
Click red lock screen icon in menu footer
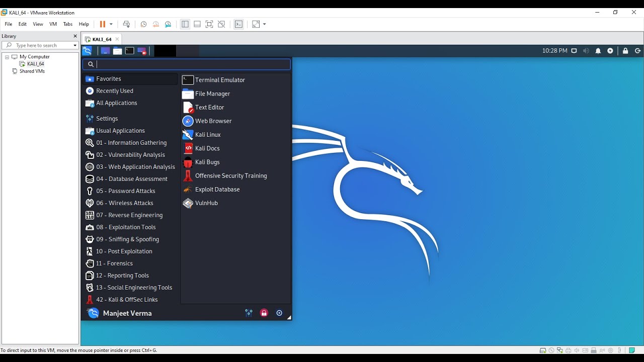click(264, 313)
